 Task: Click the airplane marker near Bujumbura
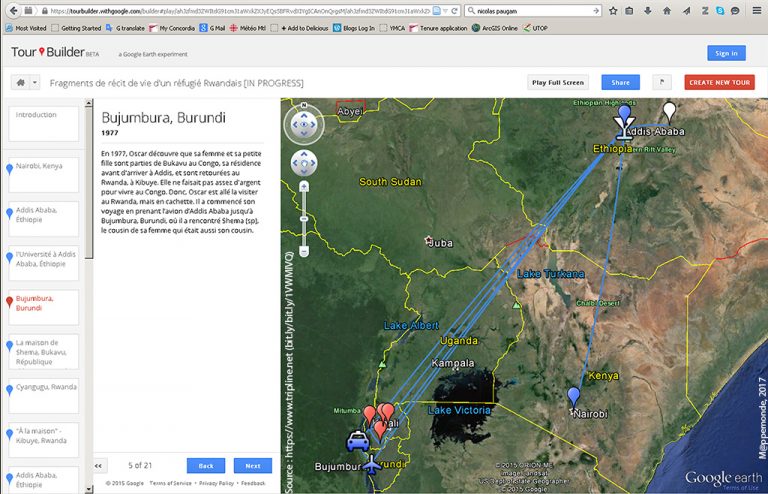click(372, 465)
